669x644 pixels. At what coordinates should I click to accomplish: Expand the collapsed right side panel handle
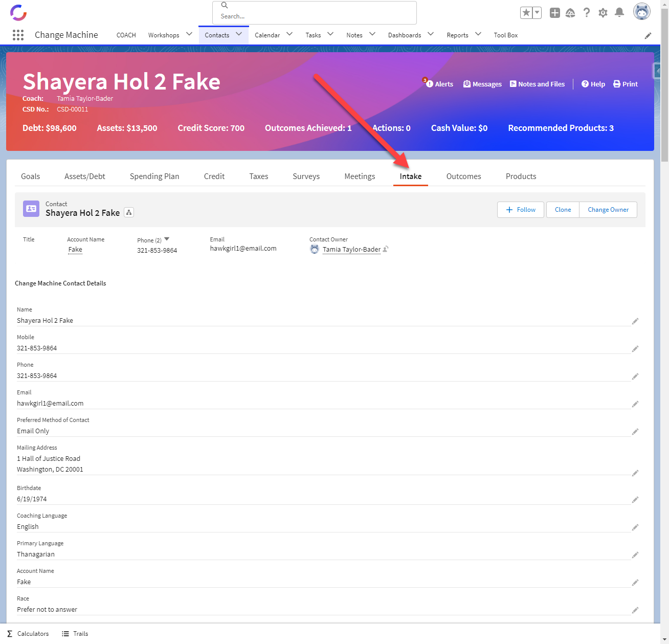click(657, 71)
